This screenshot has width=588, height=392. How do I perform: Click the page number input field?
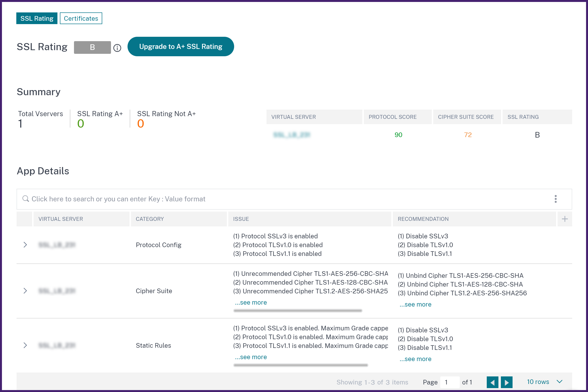tap(450, 382)
